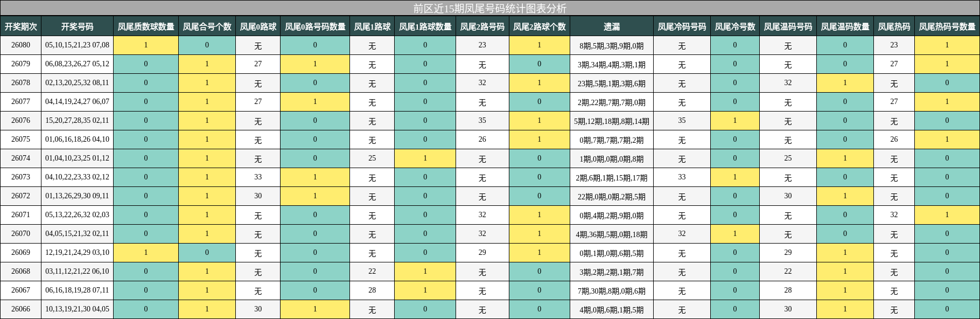Click omission cell 22期,0期,0期,2期,5期

tap(612, 197)
